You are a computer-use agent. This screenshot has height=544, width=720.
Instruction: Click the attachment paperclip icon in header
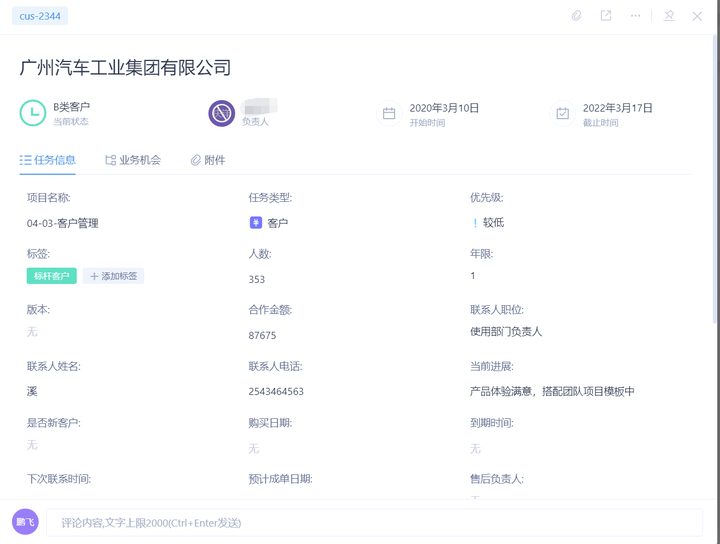point(576,16)
